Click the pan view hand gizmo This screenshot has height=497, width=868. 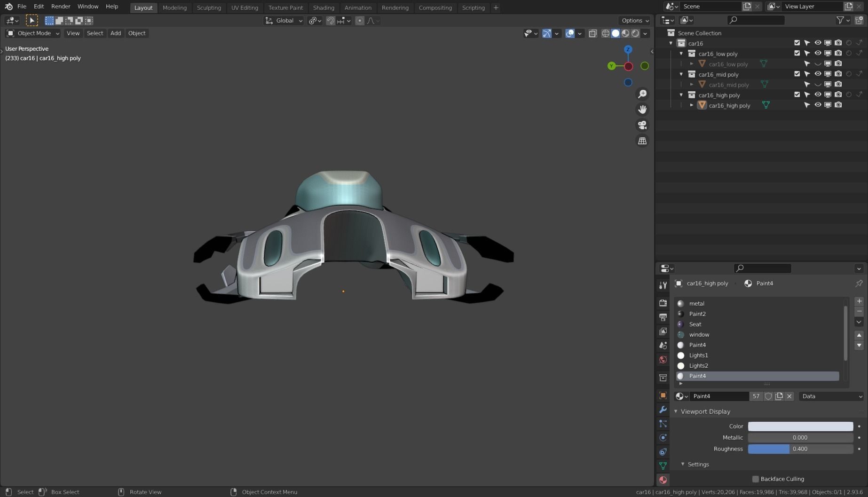pyautogui.click(x=642, y=110)
